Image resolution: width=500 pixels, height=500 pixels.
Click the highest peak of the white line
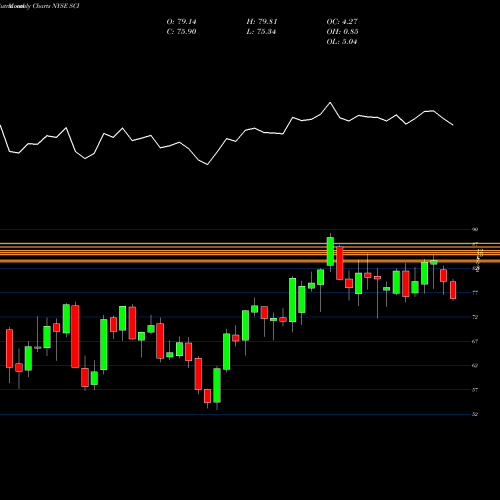330,103
